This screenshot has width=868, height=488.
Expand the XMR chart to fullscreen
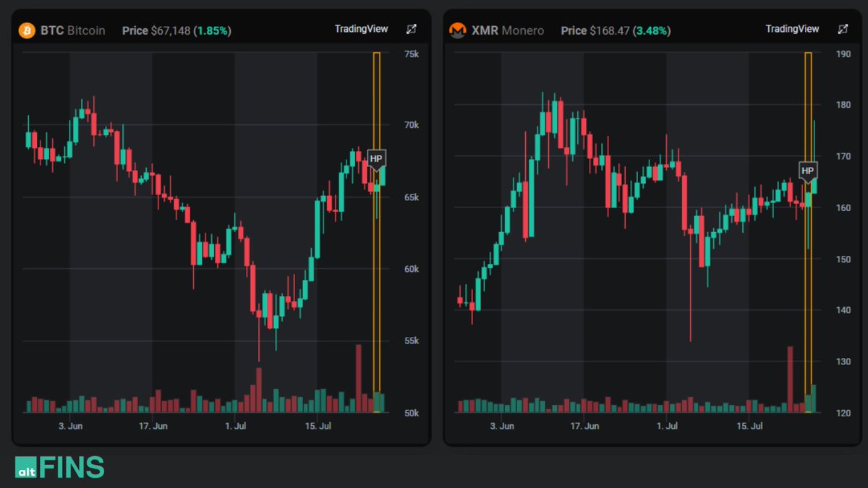[x=843, y=30]
